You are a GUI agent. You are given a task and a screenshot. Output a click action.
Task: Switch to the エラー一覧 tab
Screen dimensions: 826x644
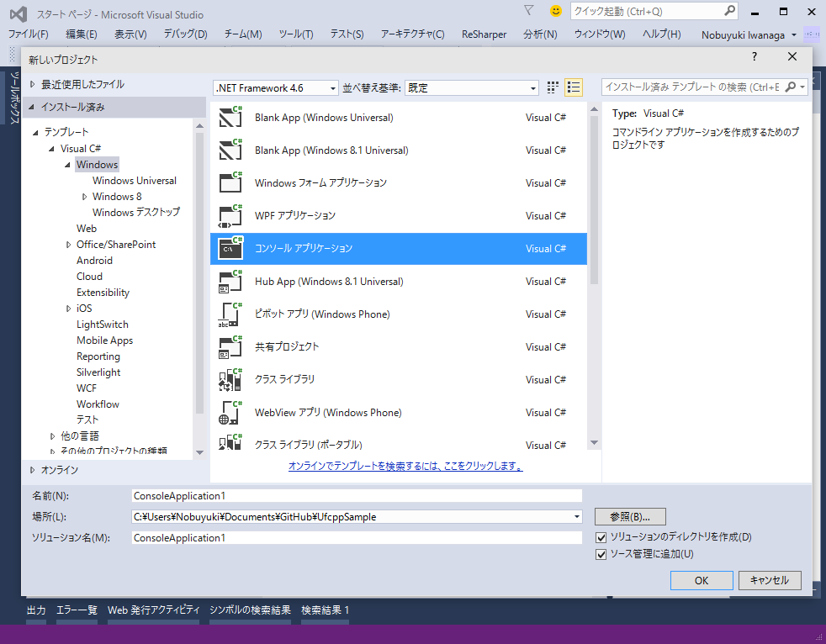(77, 610)
